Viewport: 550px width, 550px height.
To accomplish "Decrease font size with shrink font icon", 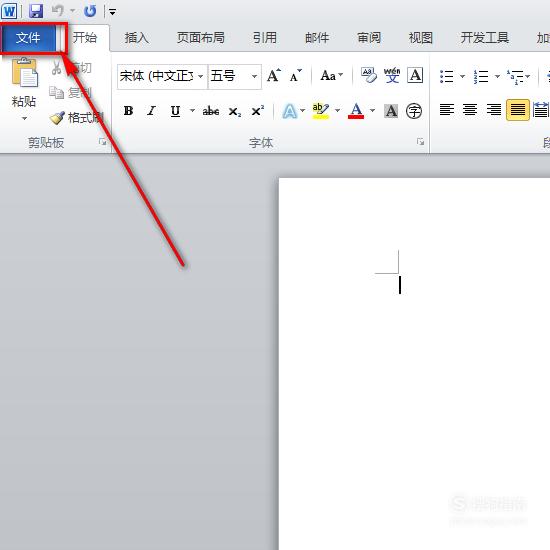I will tap(295, 75).
